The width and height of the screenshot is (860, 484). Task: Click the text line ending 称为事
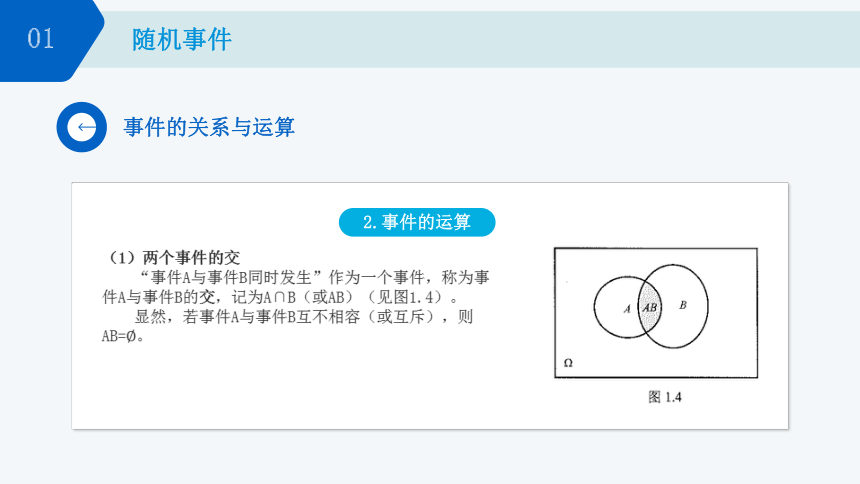click(x=314, y=277)
